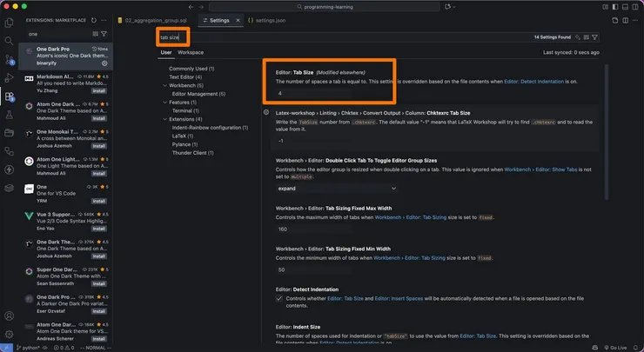Open Extensions view more actions menu
644x352 pixels.
[104, 20]
